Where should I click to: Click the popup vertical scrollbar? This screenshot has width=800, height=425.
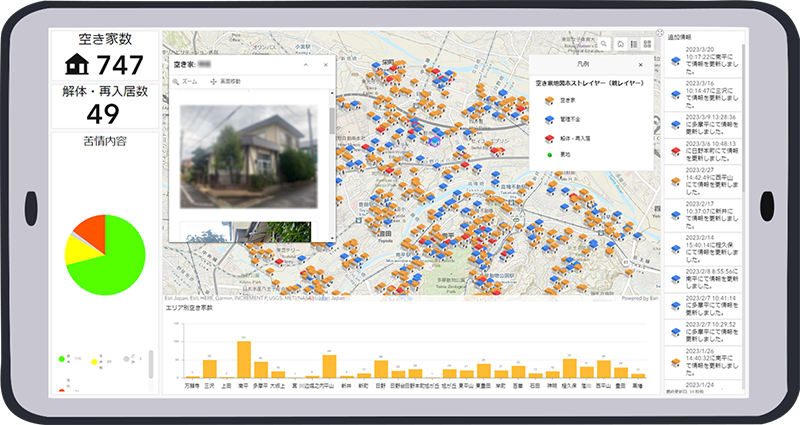[x=331, y=120]
